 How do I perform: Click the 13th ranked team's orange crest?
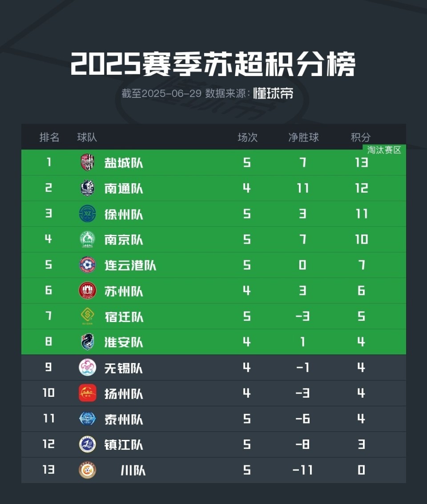click(87, 470)
